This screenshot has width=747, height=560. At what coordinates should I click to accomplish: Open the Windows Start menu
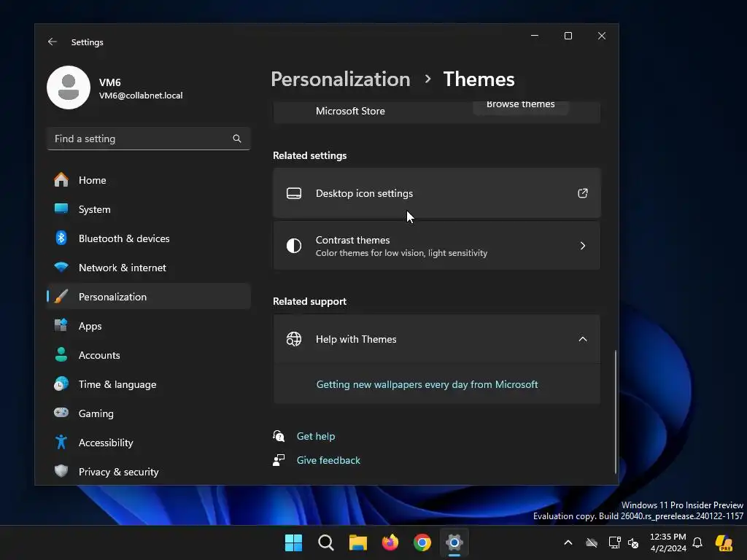(x=293, y=542)
